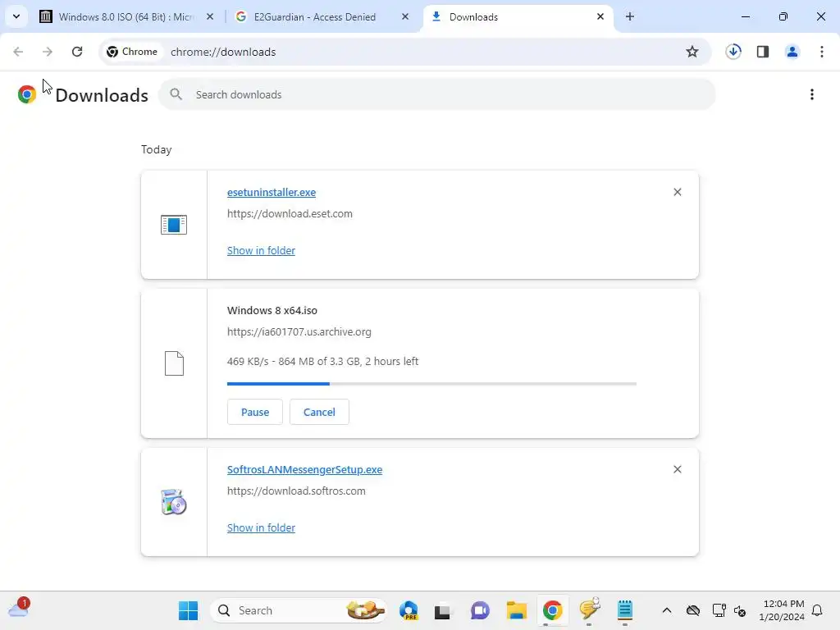Cancel the Windows 8 x64.iso download
This screenshot has width=840, height=630.
[x=319, y=412]
